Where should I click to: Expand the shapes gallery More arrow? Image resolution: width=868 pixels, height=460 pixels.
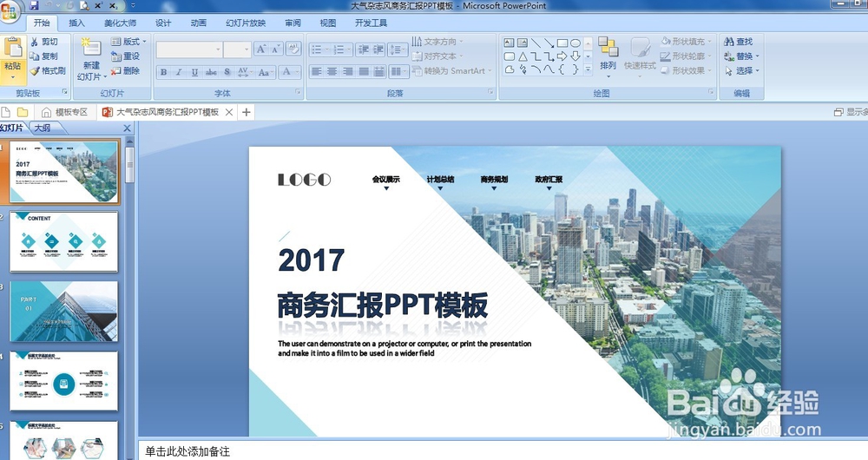pos(588,69)
